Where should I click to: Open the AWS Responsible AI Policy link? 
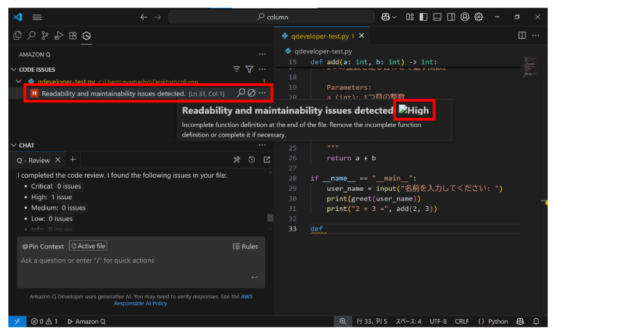[x=183, y=300]
